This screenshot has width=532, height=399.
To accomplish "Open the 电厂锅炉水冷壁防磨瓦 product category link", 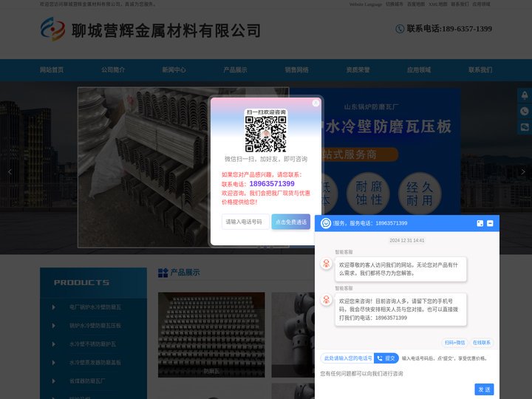I will (x=95, y=307).
